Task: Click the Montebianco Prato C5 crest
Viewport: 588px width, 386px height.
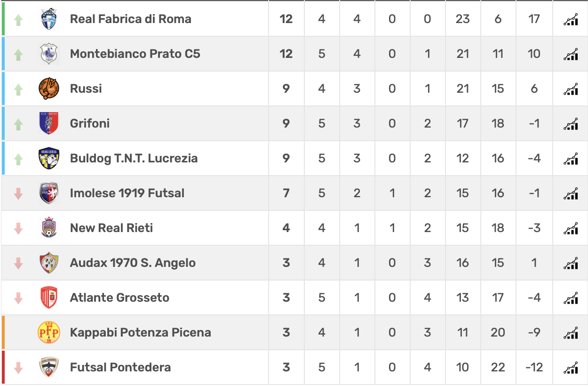Action: coord(49,54)
